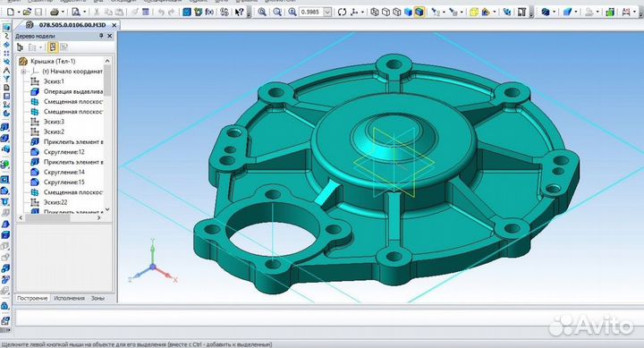Open the dimension tool dropdown at the top toolbar's right end
Image resolution: width=644 pixels, height=348 pixels.
(x=634, y=12)
